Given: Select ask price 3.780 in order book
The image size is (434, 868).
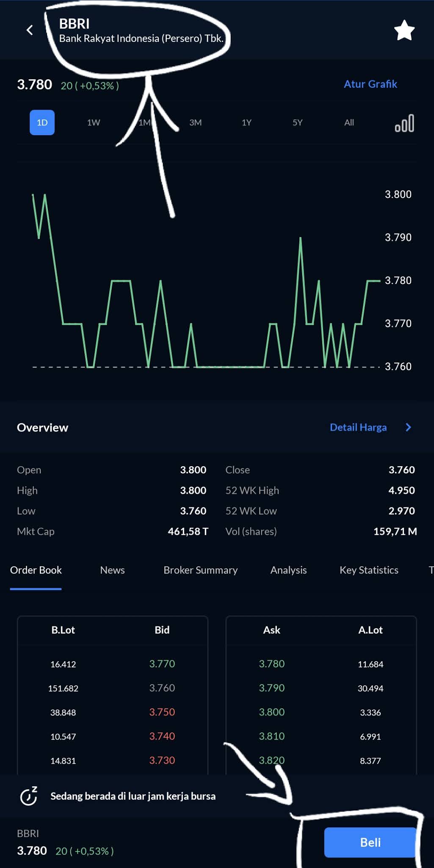Looking at the screenshot, I should pyautogui.click(x=272, y=664).
